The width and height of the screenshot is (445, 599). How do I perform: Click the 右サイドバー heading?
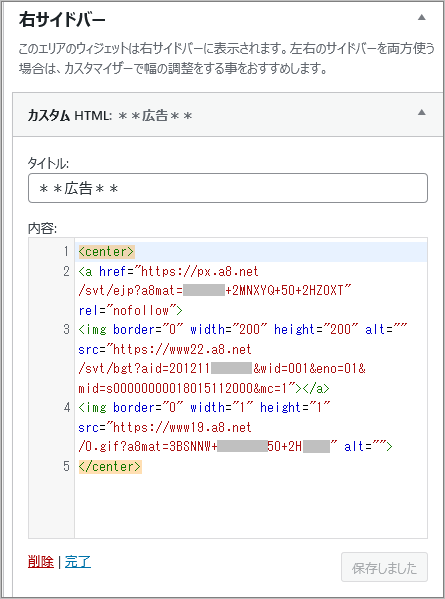(62, 20)
